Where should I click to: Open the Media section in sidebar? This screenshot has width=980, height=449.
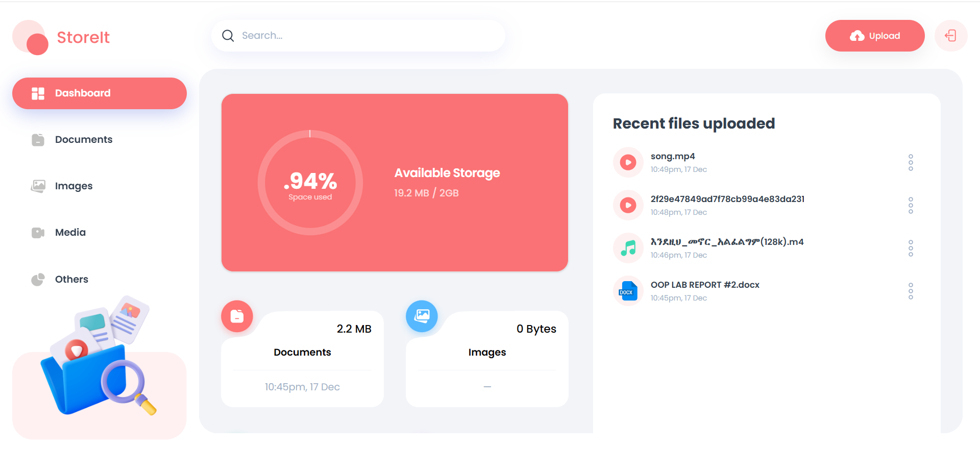coord(70,233)
